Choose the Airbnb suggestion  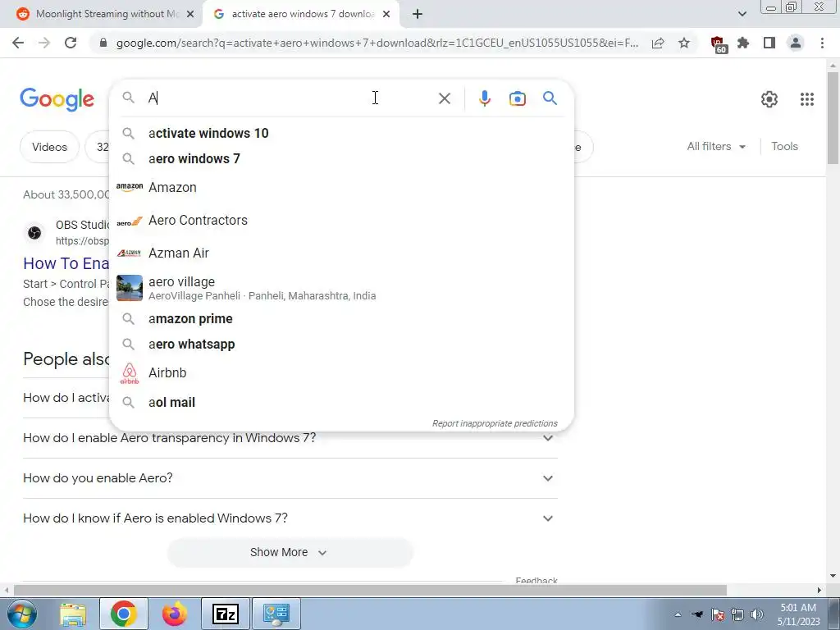pyautogui.click(x=341, y=373)
